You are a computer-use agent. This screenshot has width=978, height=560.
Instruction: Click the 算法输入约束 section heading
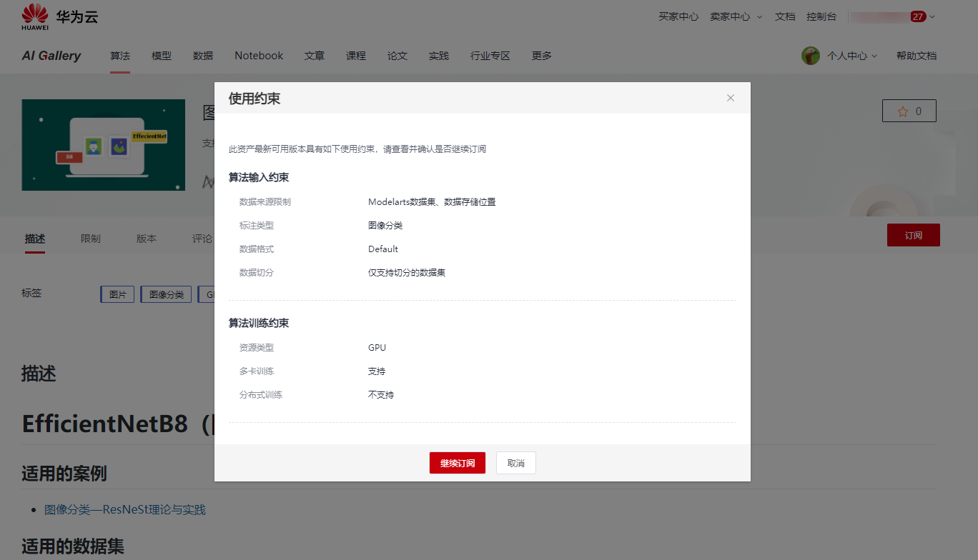click(x=259, y=177)
